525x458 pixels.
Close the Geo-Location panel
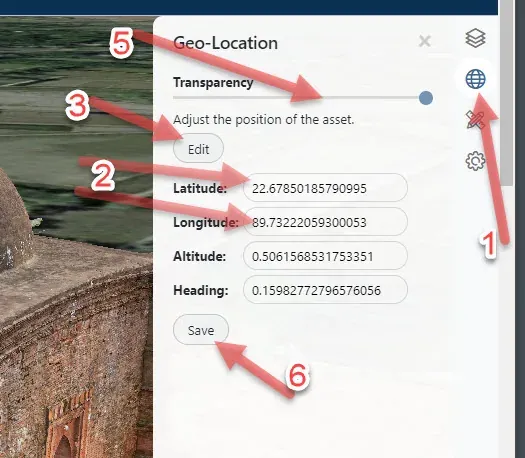(x=425, y=41)
